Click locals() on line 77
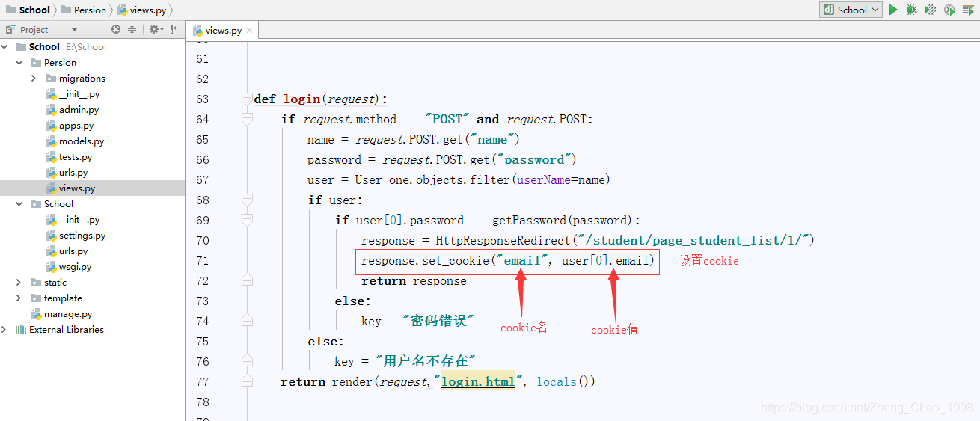Screen dimensions: 980x421 [x=566, y=381]
